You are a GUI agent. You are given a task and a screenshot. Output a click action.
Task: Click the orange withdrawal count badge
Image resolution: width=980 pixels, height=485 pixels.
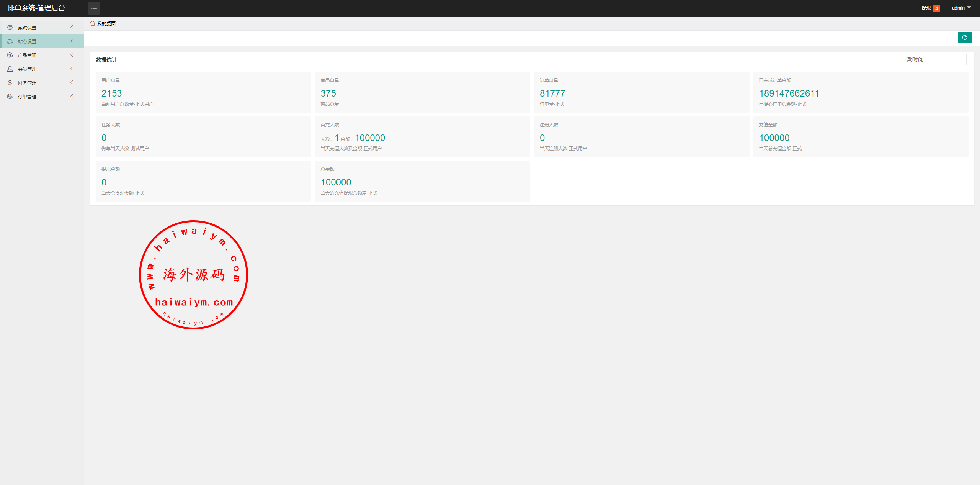pos(936,8)
